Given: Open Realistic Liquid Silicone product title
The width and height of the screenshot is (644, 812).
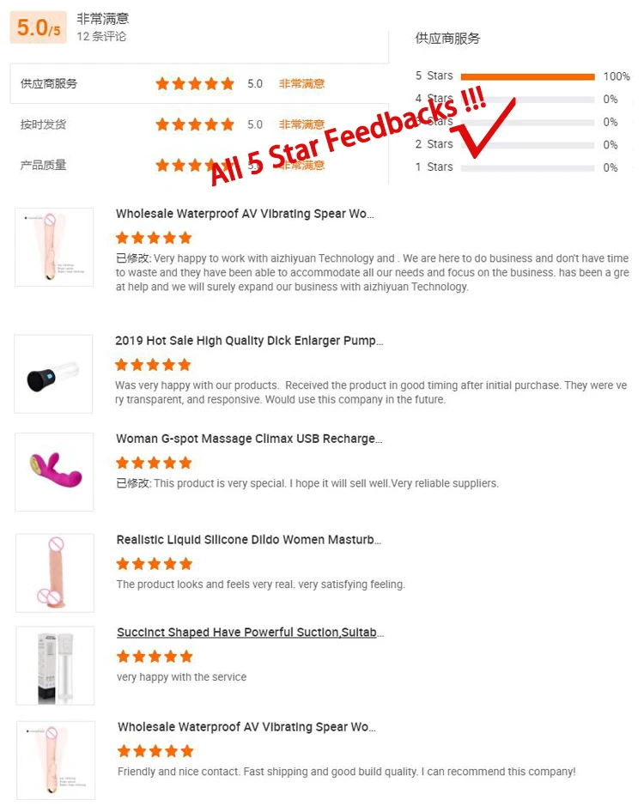Looking at the screenshot, I should pyautogui.click(x=249, y=540).
